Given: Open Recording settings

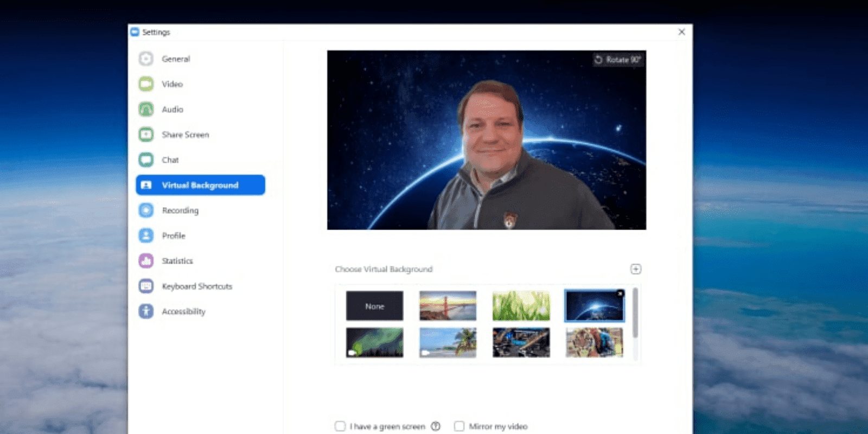Looking at the screenshot, I should (x=180, y=210).
